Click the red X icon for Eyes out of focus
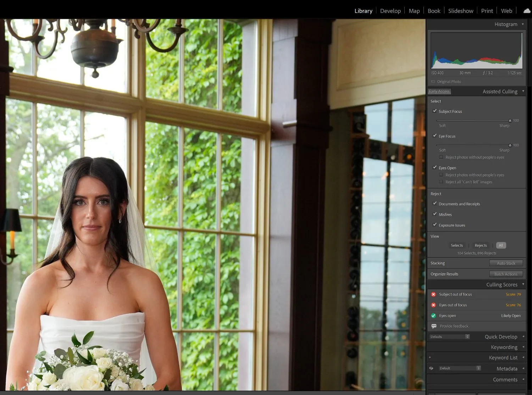Viewport: 532px width, 395px height. click(x=433, y=305)
